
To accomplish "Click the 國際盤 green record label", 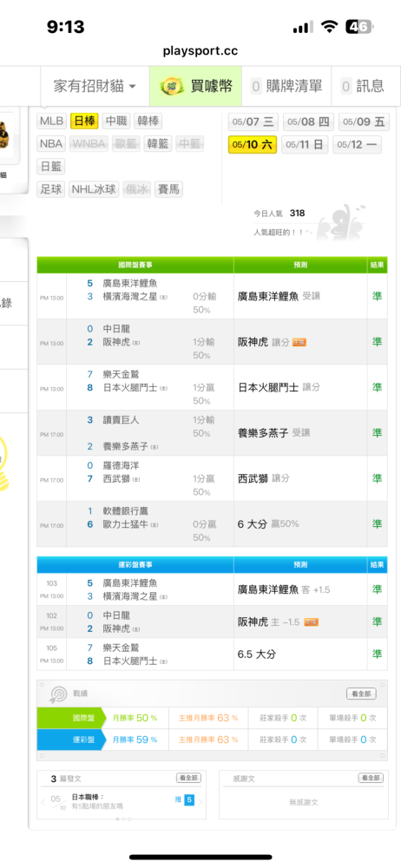I will pyautogui.click(x=71, y=718).
